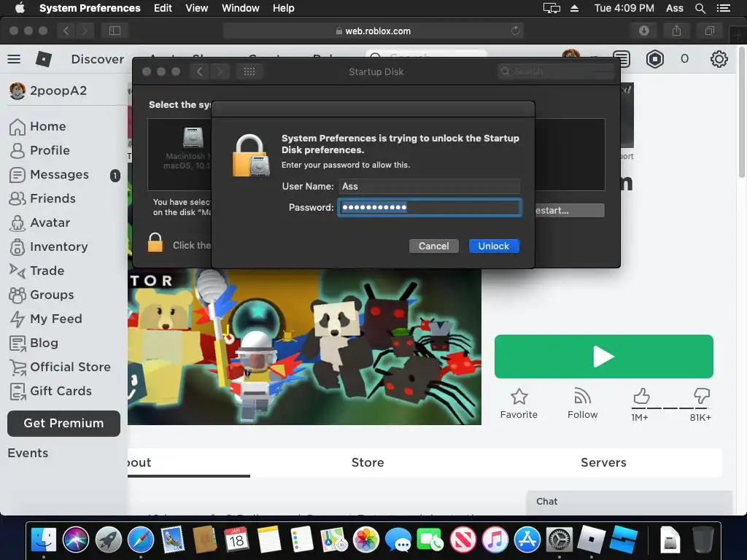Open Gift Cards in Roblox sidebar
This screenshot has width=747, height=560.
pyautogui.click(x=50, y=391)
